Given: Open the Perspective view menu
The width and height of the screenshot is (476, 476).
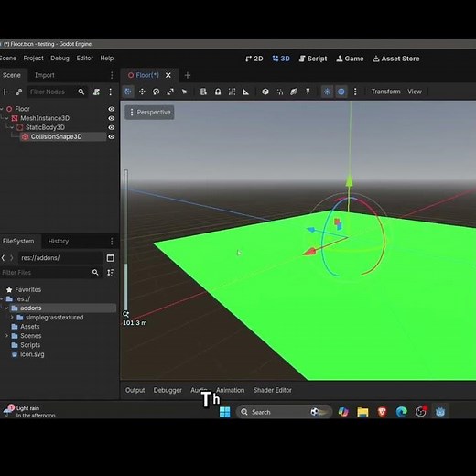Looking at the screenshot, I should pyautogui.click(x=149, y=113).
